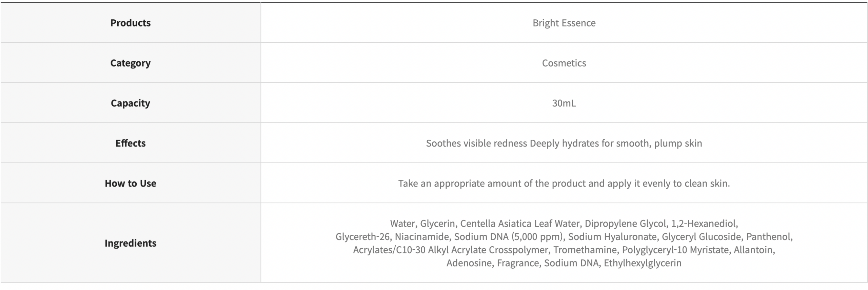
Task: Click the Capacity row label
Action: (x=130, y=103)
